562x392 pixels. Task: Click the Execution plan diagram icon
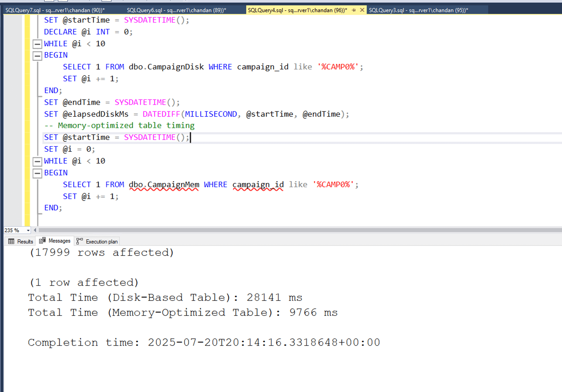pyautogui.click(x=80, y=241)
